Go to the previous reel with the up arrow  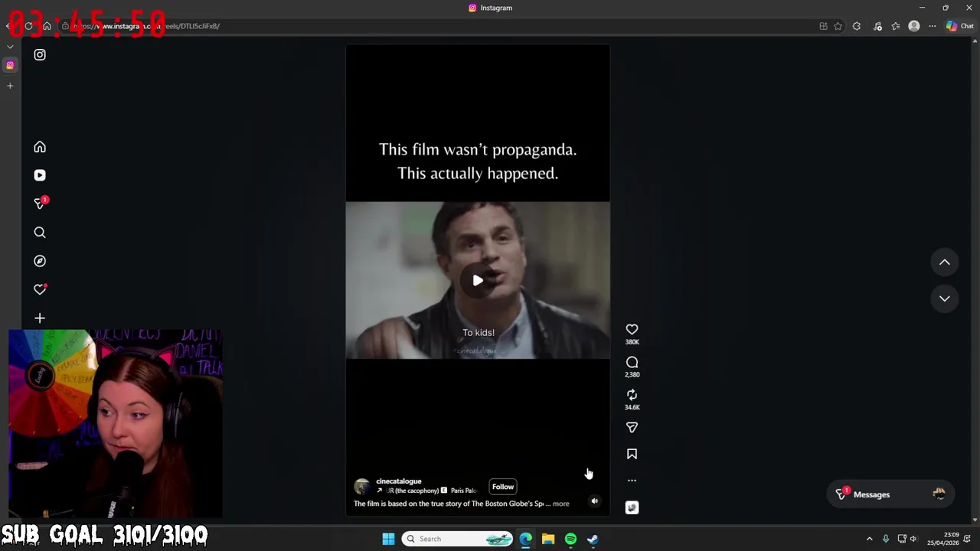click(x=945, y=262)
